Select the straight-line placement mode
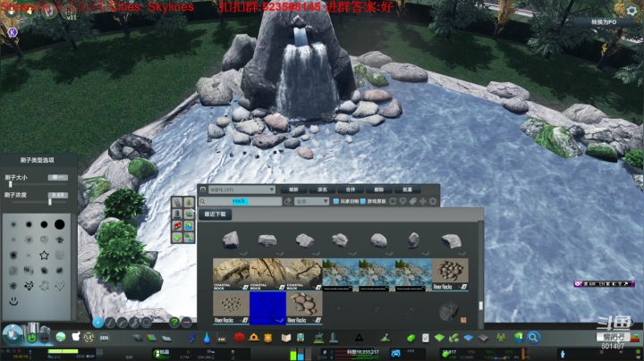The image size is (644, 361). pyautogui.click(x=110, y=323)
